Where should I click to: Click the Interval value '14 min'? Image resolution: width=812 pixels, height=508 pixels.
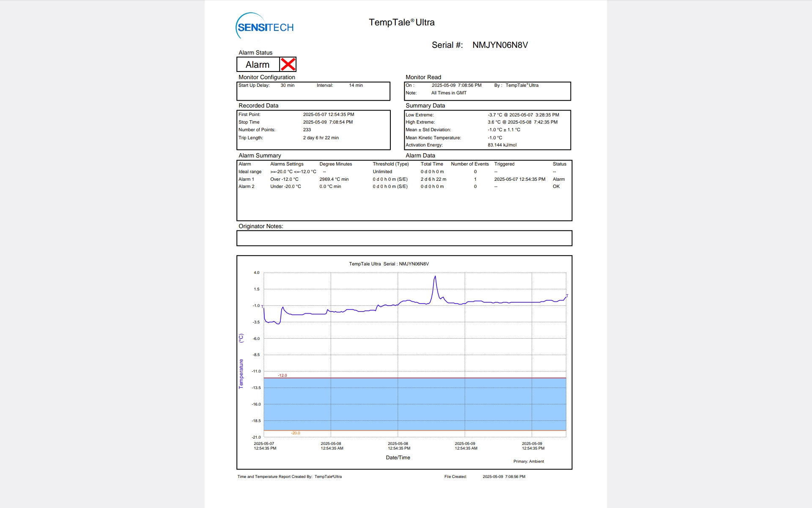coord(356,86)
